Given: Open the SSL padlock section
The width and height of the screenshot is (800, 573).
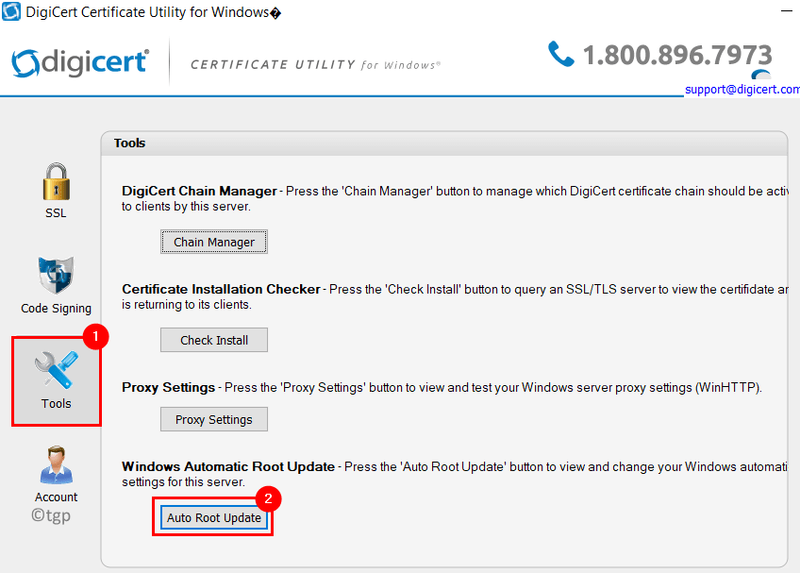Looking at the screenshot, I should click(56, 182).
